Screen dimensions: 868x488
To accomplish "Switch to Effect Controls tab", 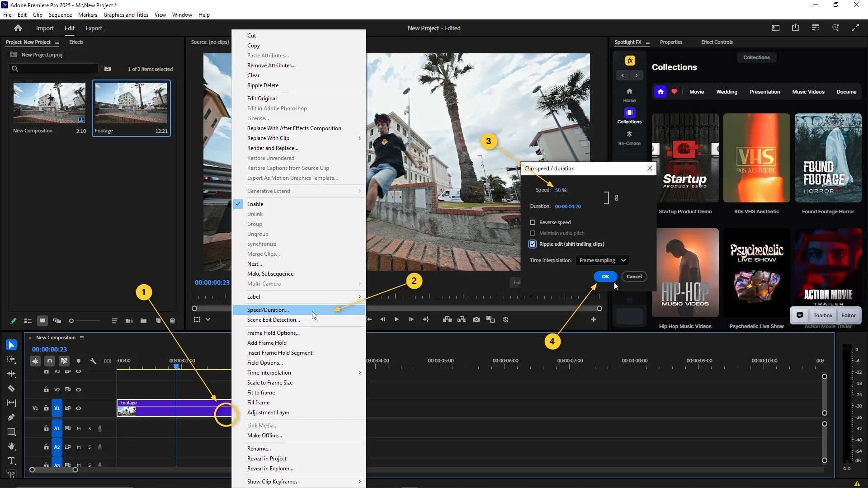I will (x=717, y=42).
